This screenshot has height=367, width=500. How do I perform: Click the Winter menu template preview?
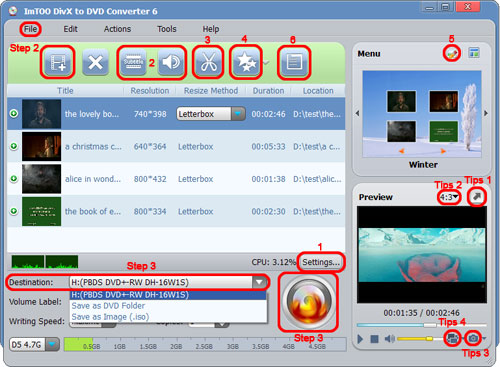click(x=422, y=113)
